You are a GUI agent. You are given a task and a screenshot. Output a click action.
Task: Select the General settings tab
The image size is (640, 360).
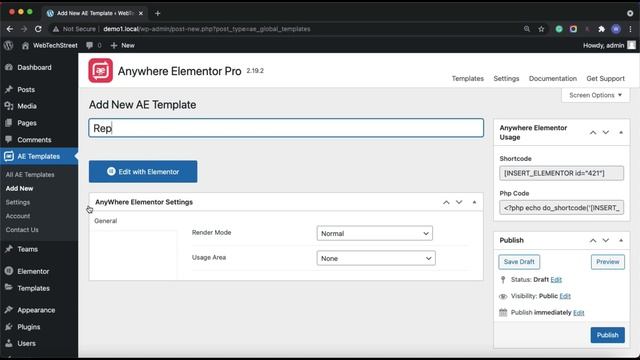[106, 221]
